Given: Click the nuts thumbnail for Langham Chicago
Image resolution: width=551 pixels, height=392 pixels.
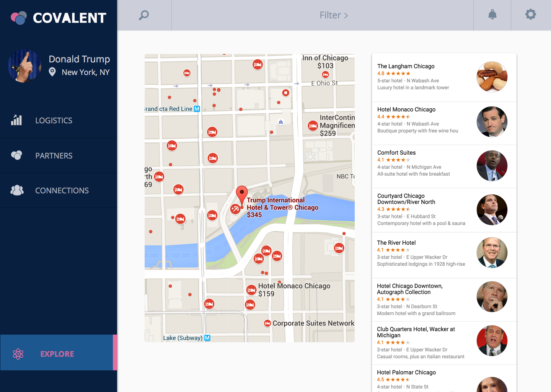Looking at the screenshot, I should (x=492, y=77).
